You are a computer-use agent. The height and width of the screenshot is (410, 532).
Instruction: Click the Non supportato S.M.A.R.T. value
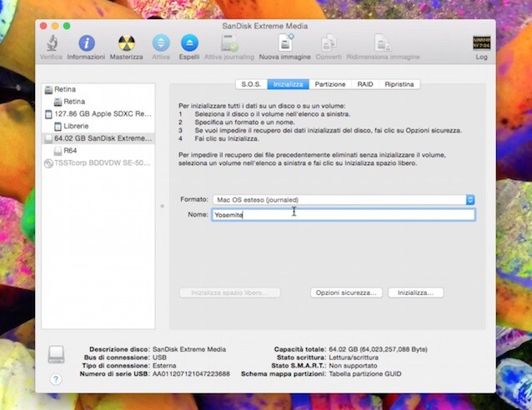[x=353, y=366]
